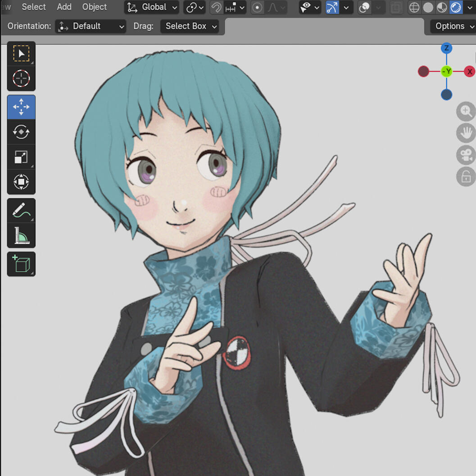Click the negative Z dark blue gizmo dot
This screenshot has width=476, height=476.
(x=446, y=95)
